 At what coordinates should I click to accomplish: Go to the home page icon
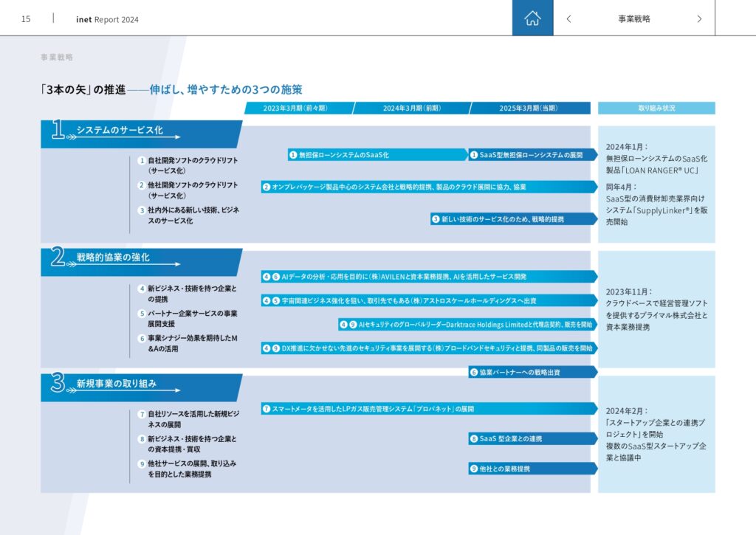coord(532,18)
